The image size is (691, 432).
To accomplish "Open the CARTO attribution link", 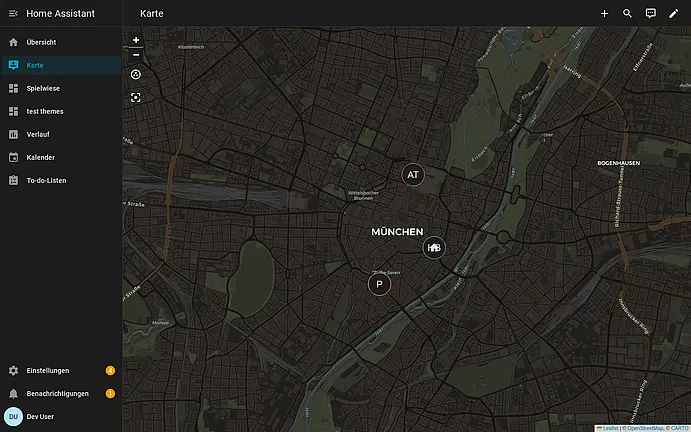I will click(x=680, y=428).
